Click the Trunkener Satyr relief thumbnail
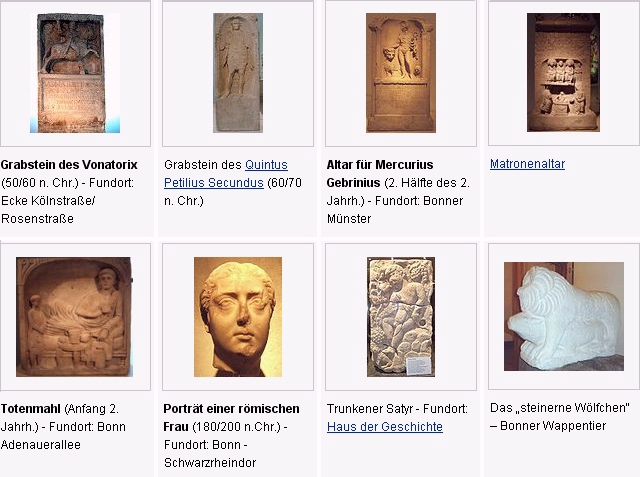640x477 pixels. pos(401,317)
